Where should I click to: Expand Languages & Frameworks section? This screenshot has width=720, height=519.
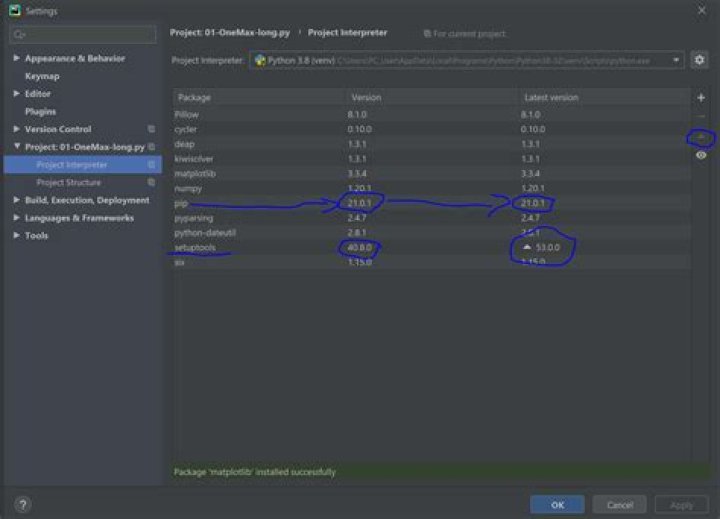click(x=17, y=217)
